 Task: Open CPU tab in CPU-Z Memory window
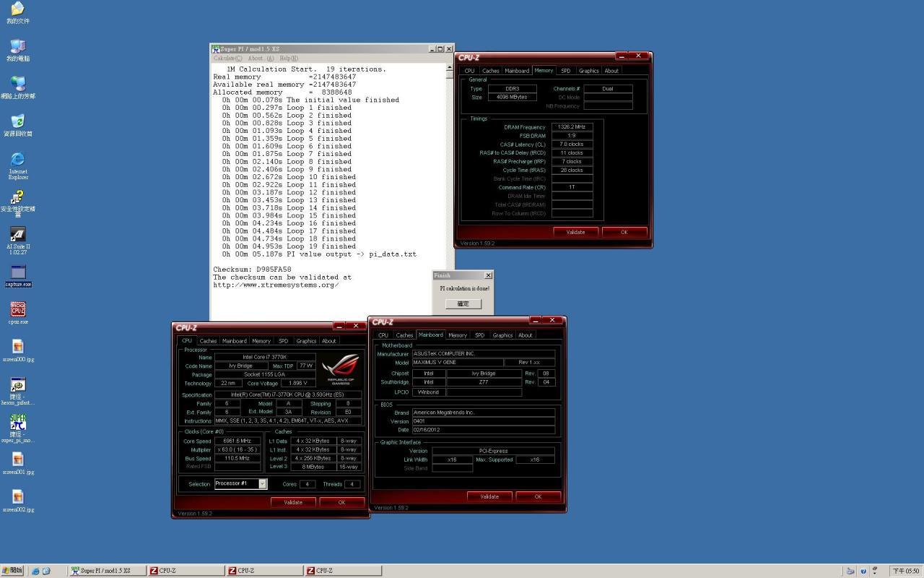(x=469, y=71)
